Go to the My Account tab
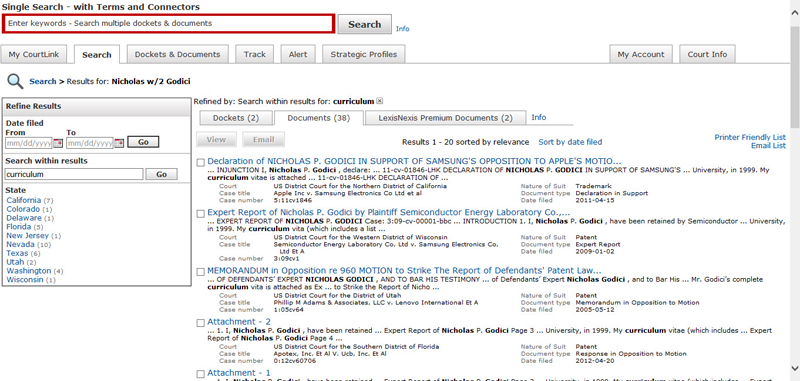 point(641,55)
